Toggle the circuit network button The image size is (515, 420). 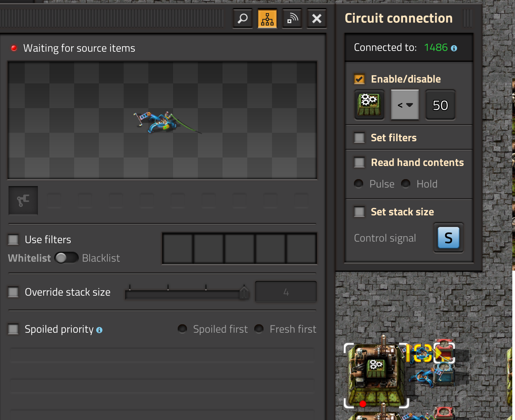tap(267, 19)
